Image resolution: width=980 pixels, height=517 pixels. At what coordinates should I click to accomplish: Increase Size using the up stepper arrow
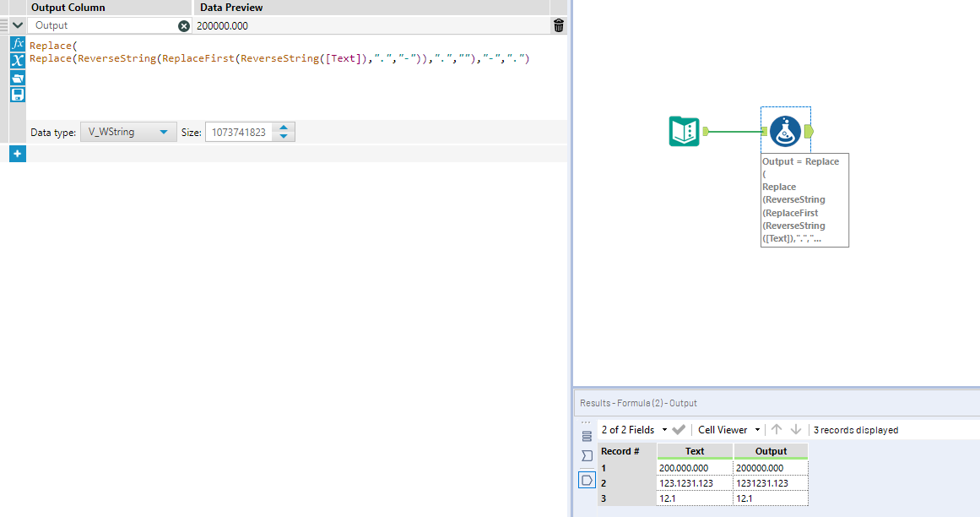284,128
